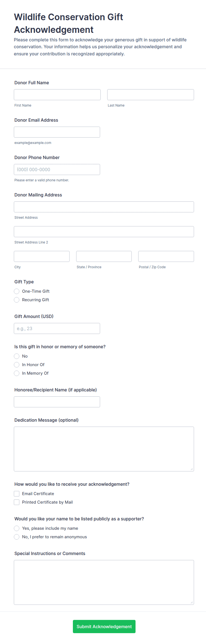Select No, I prefer to remain anonymous
This screenshot has width=206, height=644.
pos(17,537)
